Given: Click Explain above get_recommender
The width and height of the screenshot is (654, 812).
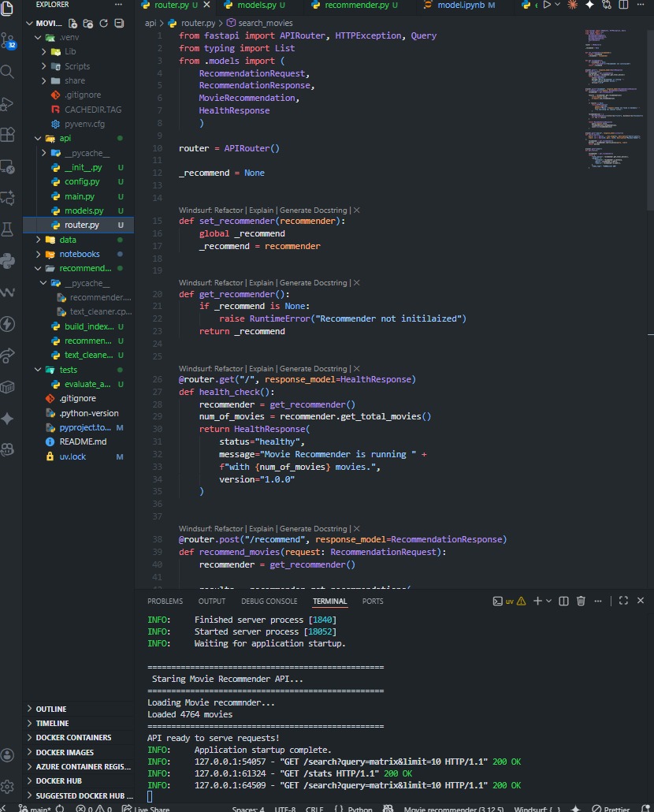Looking at the screenshot, I should tap(262, 283).
